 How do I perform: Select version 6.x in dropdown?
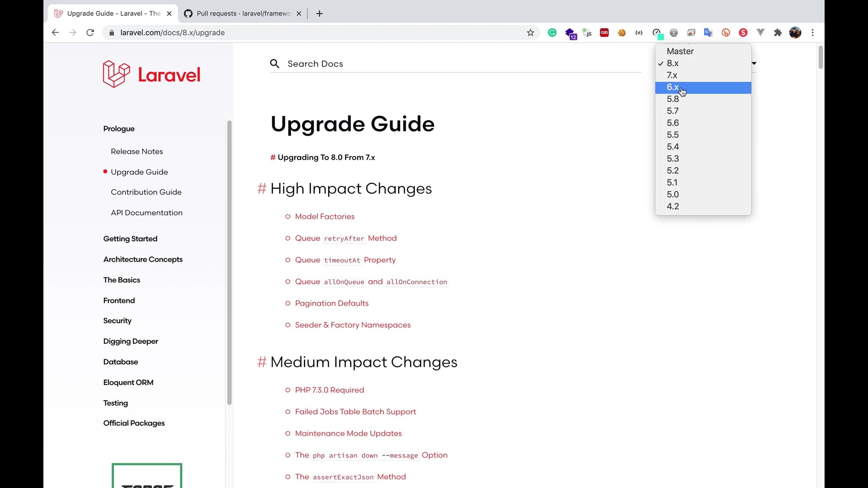point(703,87)
